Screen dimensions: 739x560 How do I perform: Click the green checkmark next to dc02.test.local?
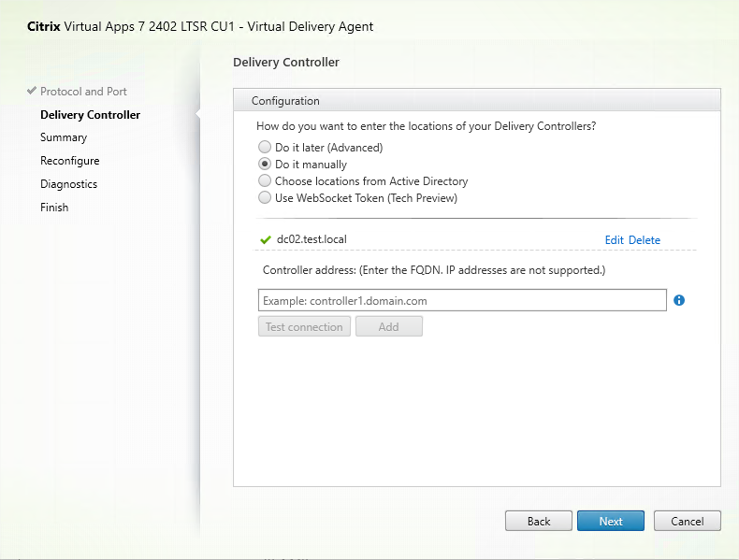coord(266,239)
